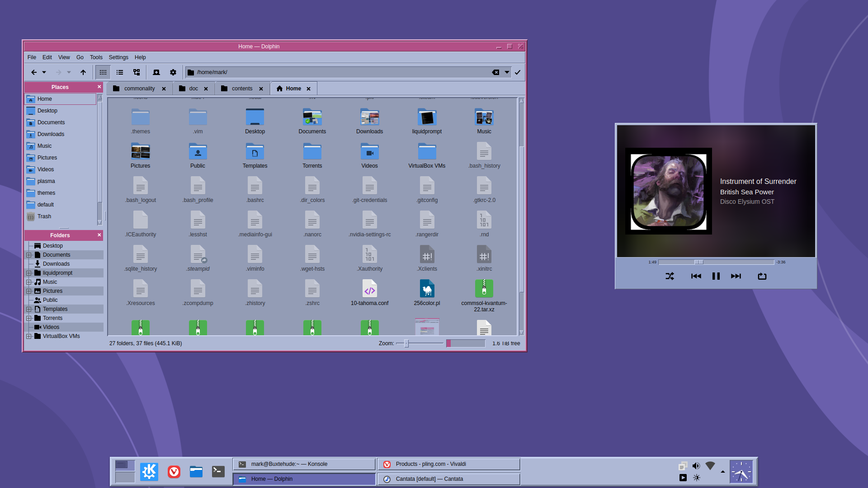Expand the Pictures folder tree node
The height and width of the screenshot is (488, 868).
(29, 291)
